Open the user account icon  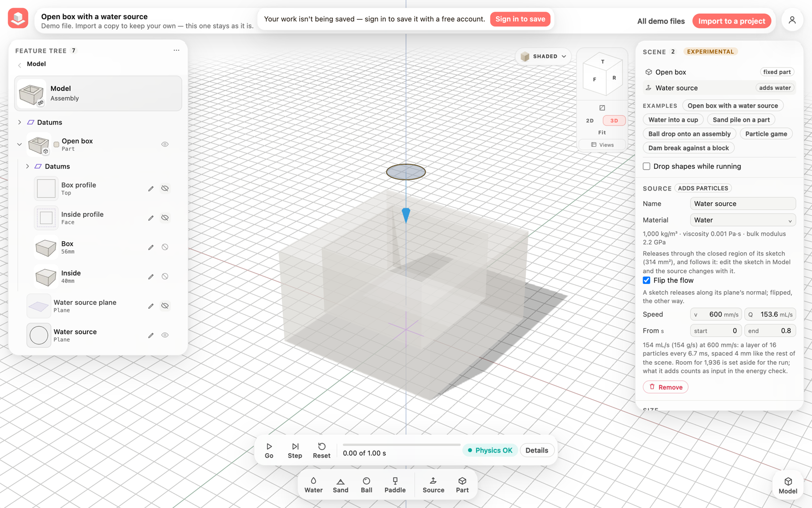pyautogui.click(x=792, y=20)
